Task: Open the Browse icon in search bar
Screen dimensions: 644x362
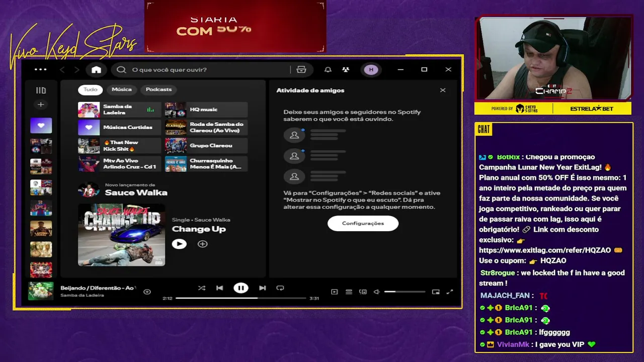Action: click(301, 69)
